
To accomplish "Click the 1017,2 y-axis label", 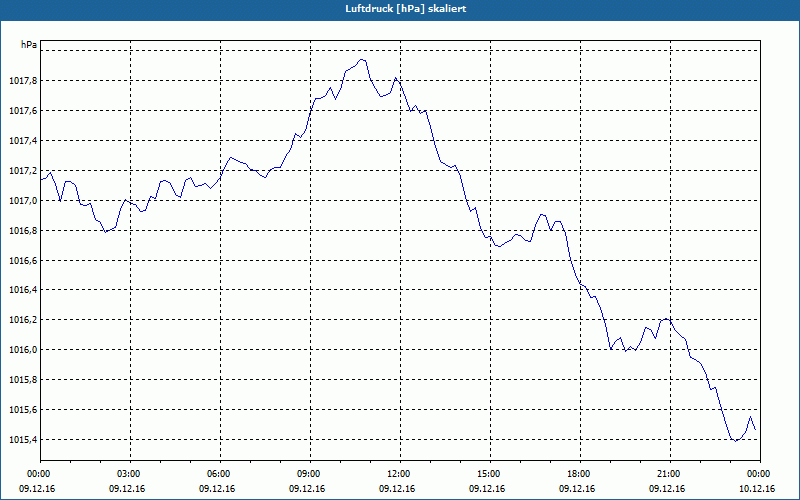I will [23, 171].
